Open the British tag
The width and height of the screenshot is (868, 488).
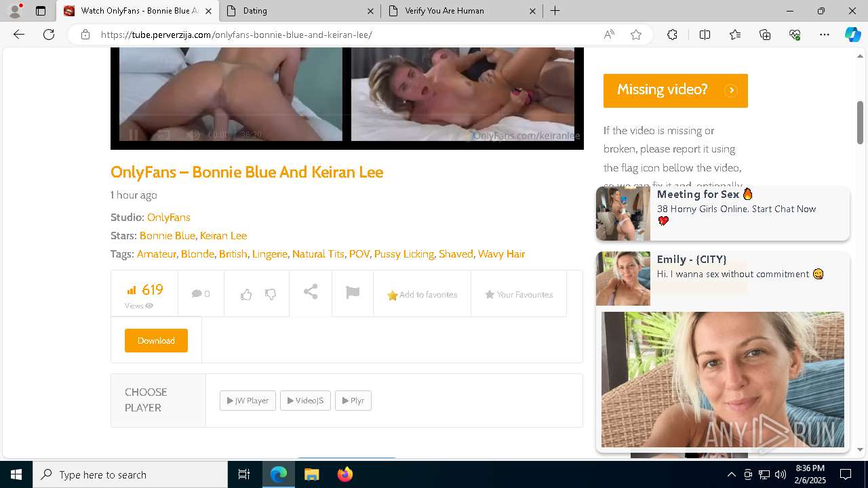coord(233,253)
